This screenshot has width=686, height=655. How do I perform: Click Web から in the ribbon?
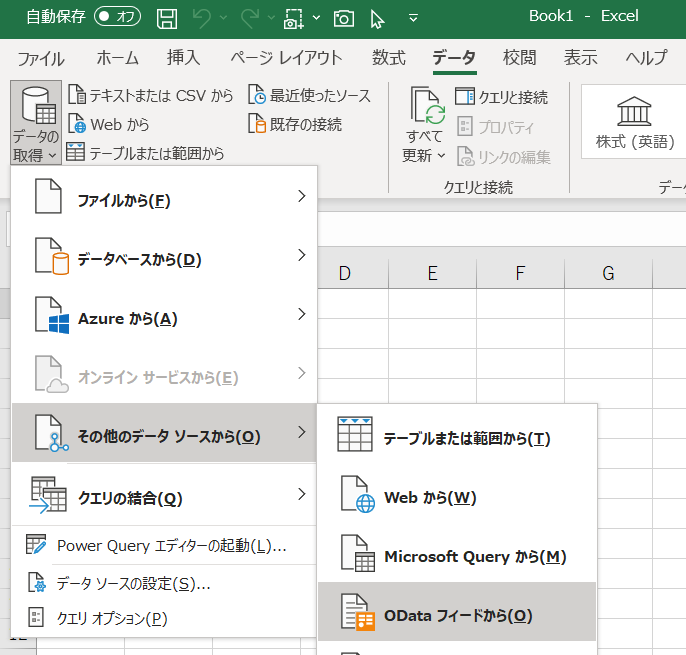pos(109,124)
